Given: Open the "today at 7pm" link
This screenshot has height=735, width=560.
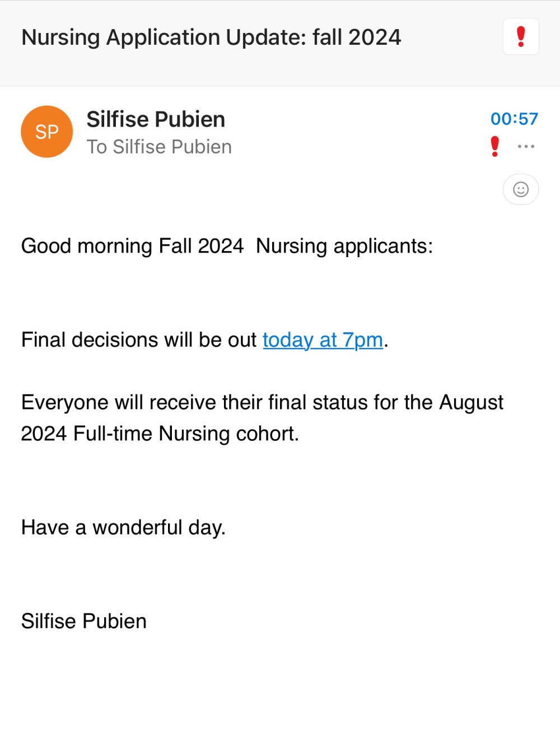Looking at the screenshot, I should (x=323, y=340).
